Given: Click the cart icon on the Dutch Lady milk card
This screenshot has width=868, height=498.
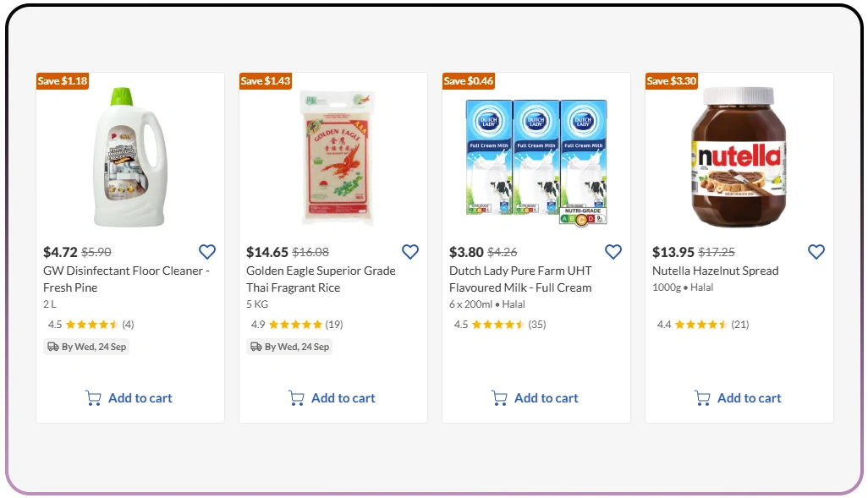Looking at the screenshot, I should [500, 397].
